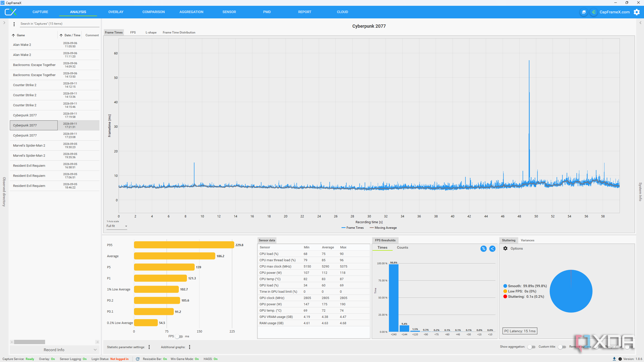
Task: Click the search in Captures field
Action: 59,24
